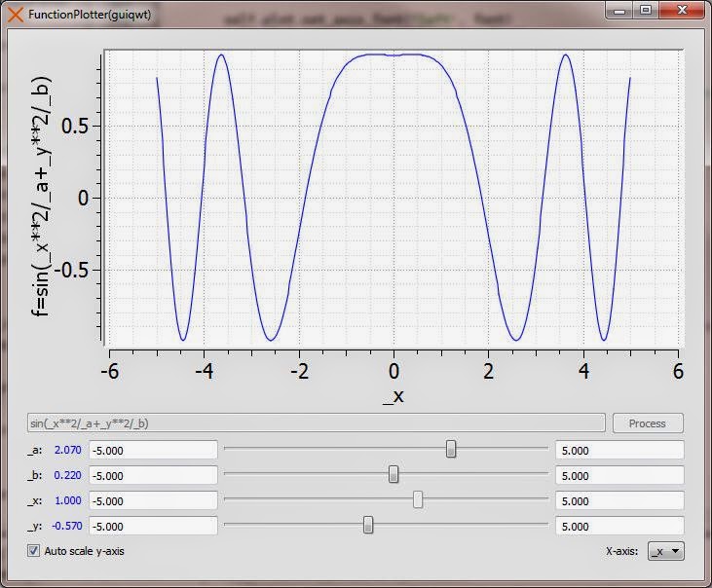Click the _x axis title under the plot
This screenshot has width=712, height=588.
tap(393, 396)
